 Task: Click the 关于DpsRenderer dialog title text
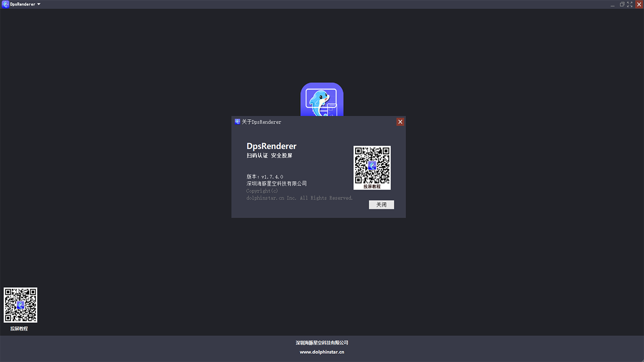(x=261, y=122)
